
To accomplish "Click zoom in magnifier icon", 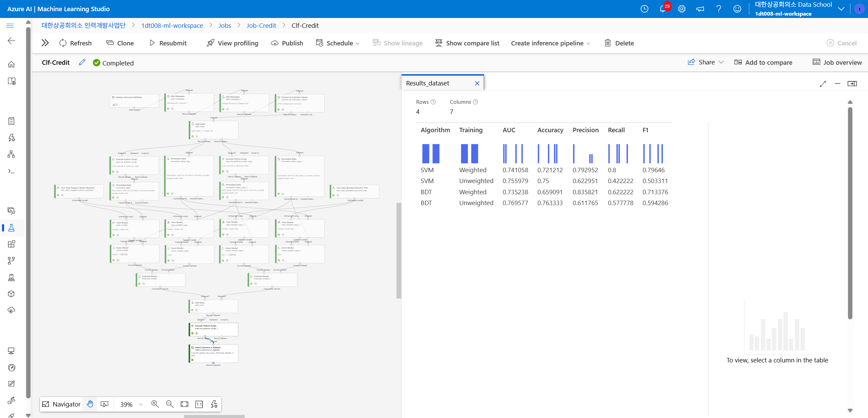I will tap(155, 404).
